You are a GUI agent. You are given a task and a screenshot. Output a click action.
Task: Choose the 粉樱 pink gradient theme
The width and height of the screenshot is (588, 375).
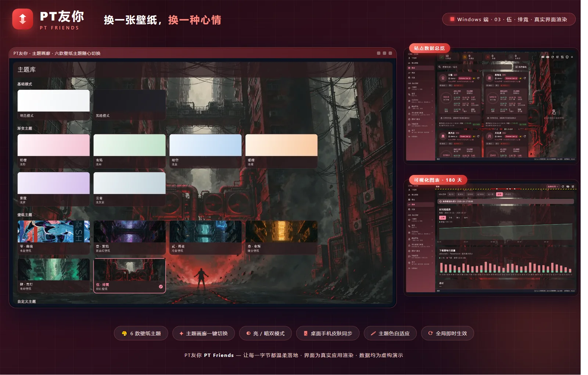point(54,151)
